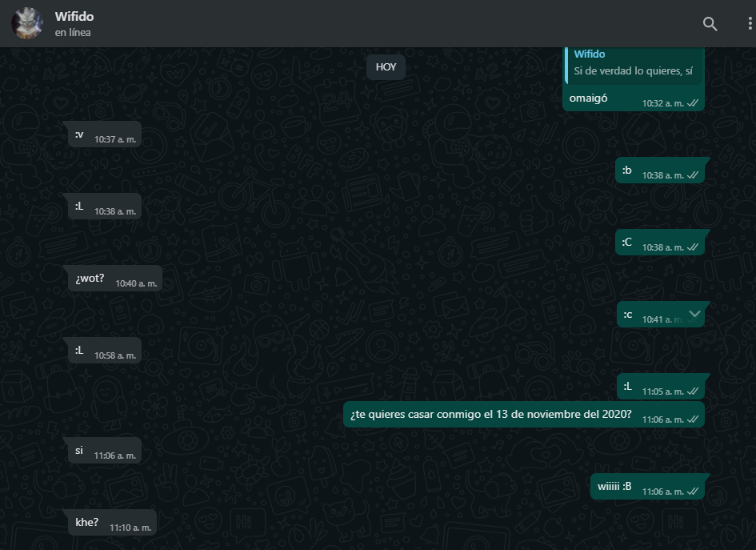Click read-receipt checkmarks on 'omaigó' message
The height and width of the screenshot is (550, 756).
click(693, 103)
